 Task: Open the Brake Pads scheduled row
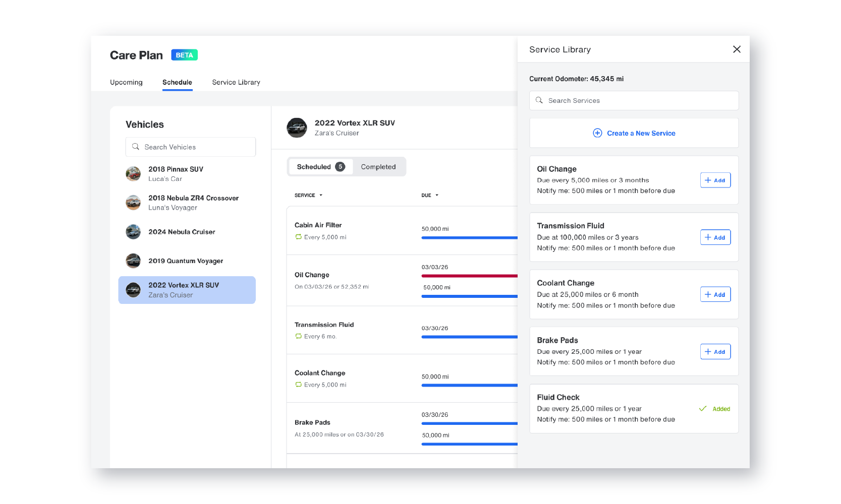coord(402,428)
